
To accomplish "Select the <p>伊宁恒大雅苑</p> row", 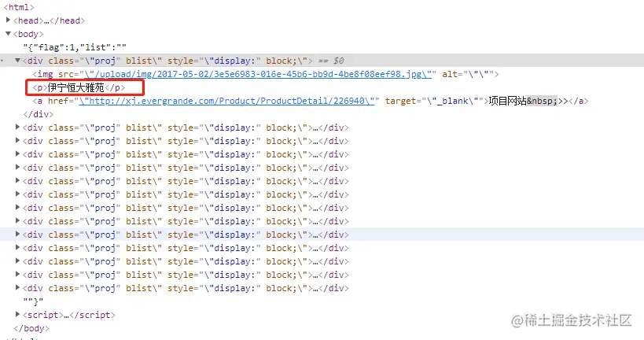I will (x=79, y=87).
